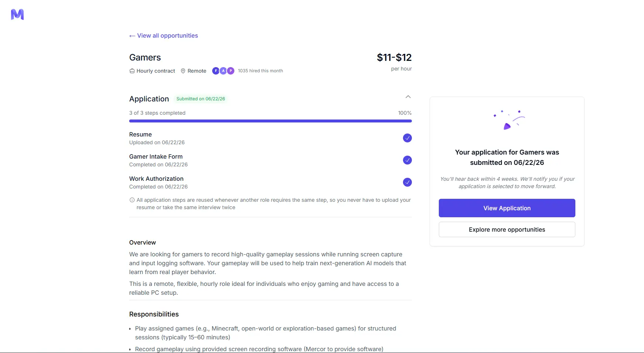Viewport: 644px width, 353px height.
Task: Click the back arrow beside View all opportunities
Action: 132,36
